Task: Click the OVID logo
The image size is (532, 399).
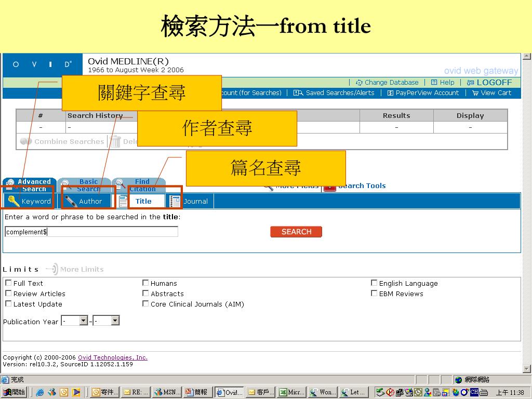Action: pos(43,64)
